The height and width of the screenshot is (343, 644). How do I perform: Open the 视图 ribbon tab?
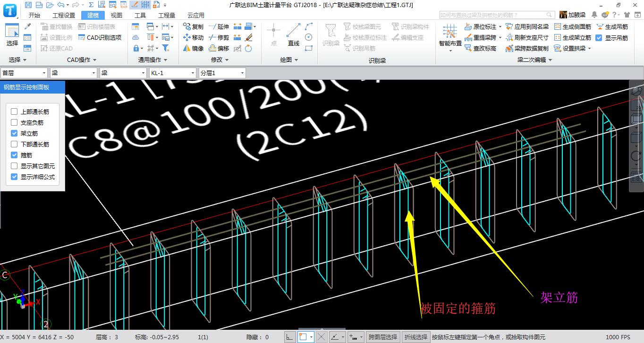coord(117,15)
